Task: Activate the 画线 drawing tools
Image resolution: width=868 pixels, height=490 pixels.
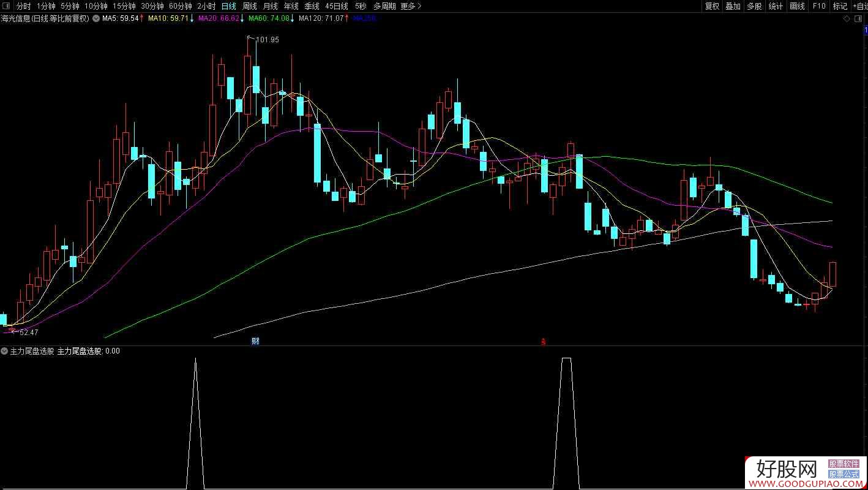Action: tap(797, 6)
